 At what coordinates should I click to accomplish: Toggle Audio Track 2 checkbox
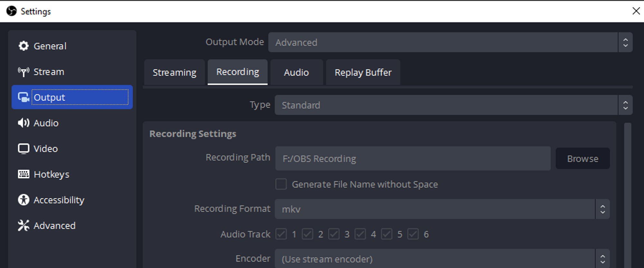coord(308,234)
